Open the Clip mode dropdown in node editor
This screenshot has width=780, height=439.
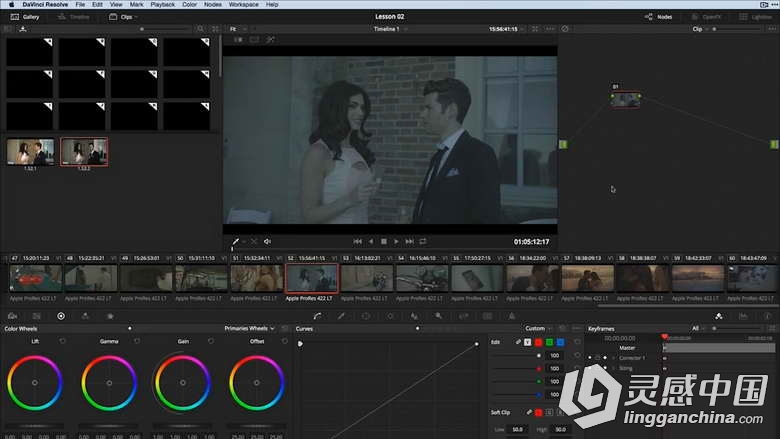700,29
